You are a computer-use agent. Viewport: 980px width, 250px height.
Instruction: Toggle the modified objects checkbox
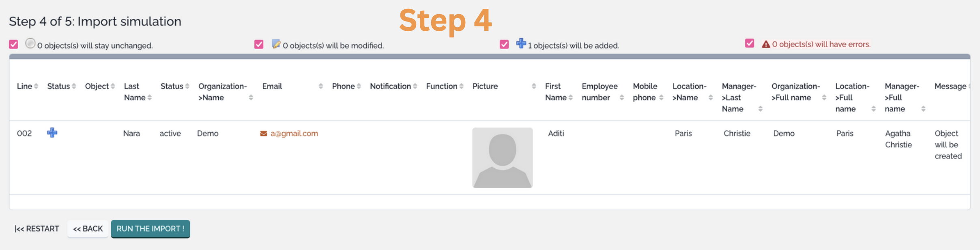(x=259, y=44)
